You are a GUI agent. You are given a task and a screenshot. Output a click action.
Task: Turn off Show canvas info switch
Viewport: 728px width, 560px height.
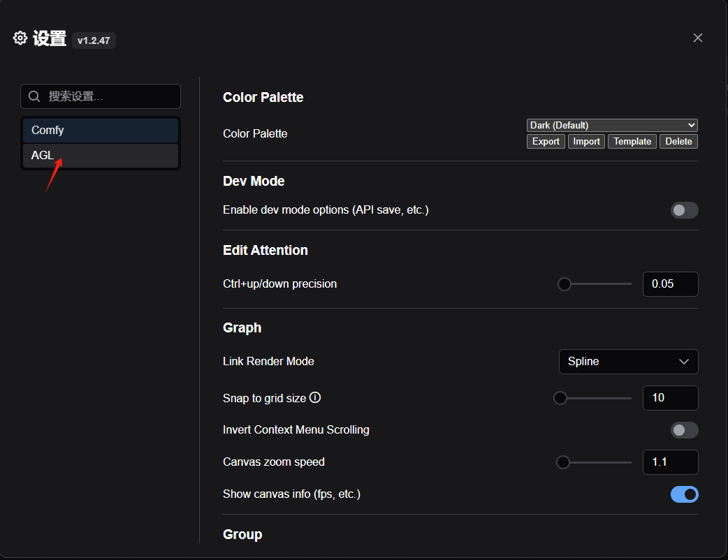[684, 494]
